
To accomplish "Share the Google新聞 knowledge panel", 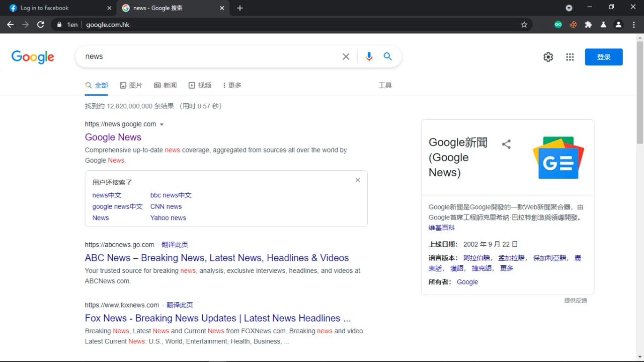I will tap(507, 144).
